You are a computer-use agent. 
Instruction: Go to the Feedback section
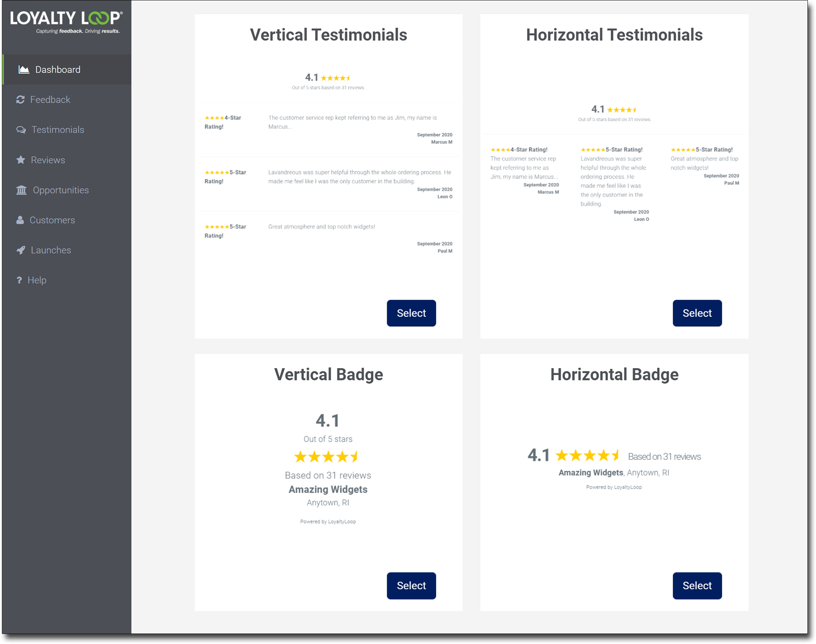pyautogui.click(x=67, y=100)
